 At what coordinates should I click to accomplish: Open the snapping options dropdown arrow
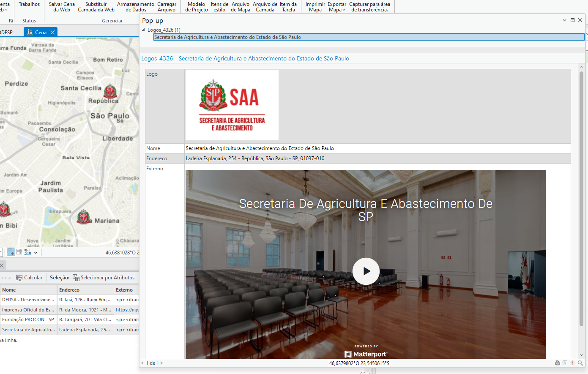(x=36, y=252)
